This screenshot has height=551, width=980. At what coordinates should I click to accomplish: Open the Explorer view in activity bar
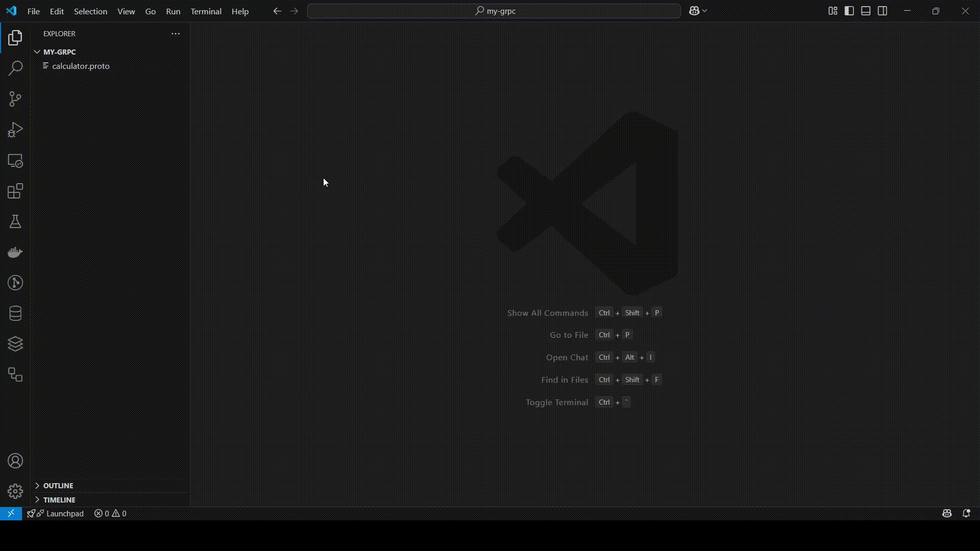15,38
